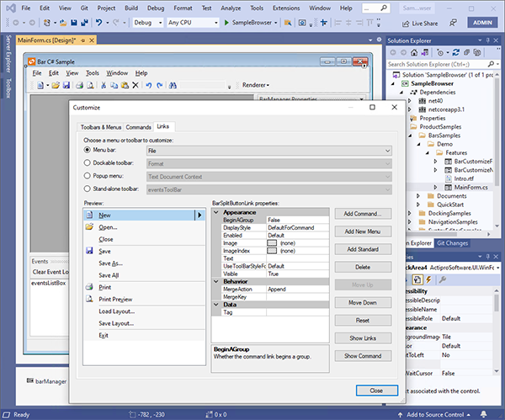The height and width of the screenshot is (420, 505).
Task: Click Add to Source Control in status bar
Action: tap(434, 414)
